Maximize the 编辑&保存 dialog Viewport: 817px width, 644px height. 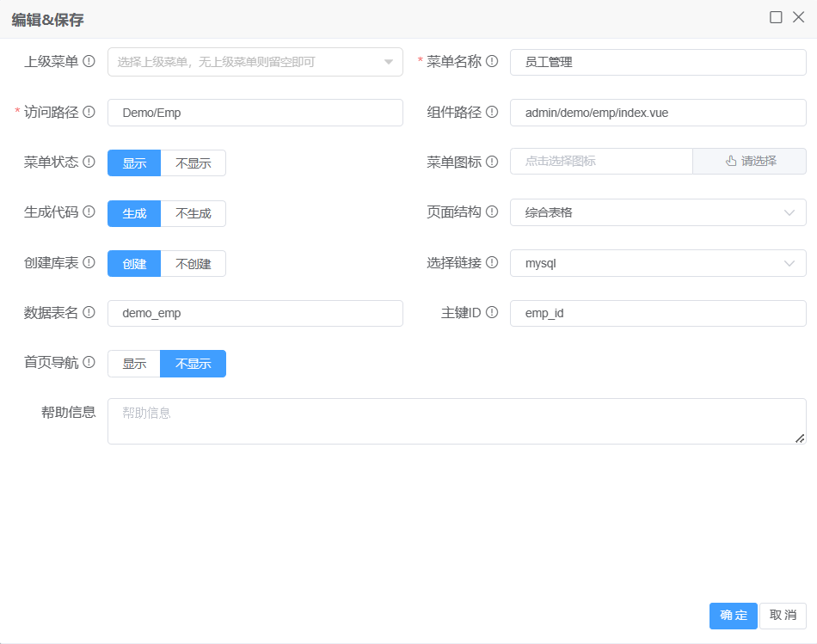[776, 17]
